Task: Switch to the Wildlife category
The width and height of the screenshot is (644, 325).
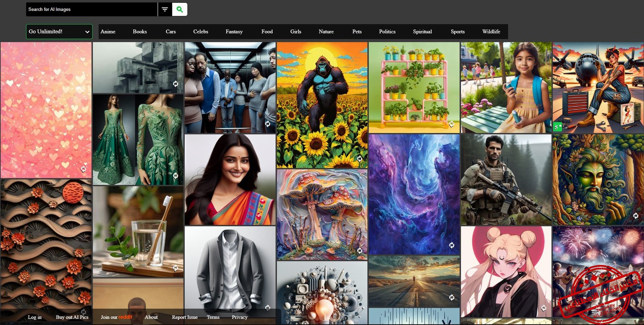Action: [491, 31]
